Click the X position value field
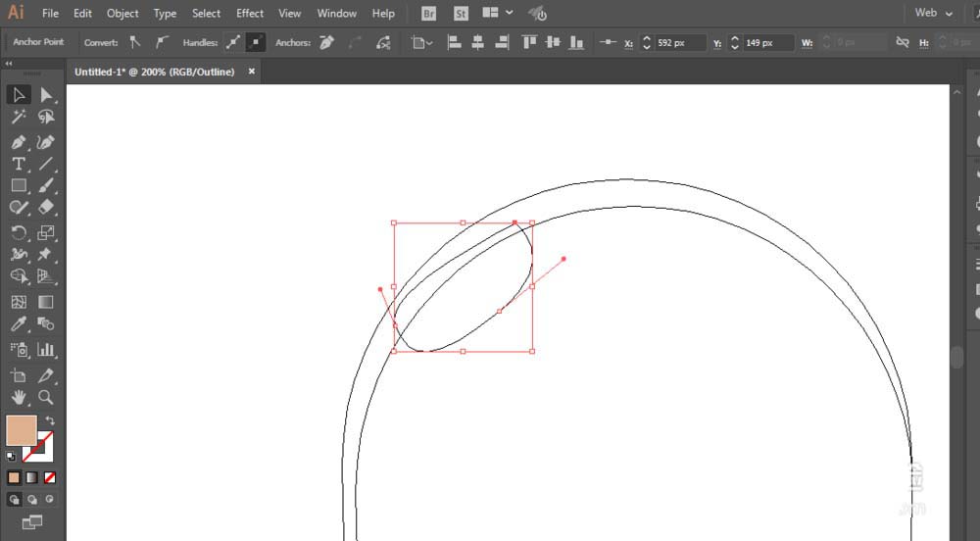The image size is (980, 541). [x=679, y=42]
